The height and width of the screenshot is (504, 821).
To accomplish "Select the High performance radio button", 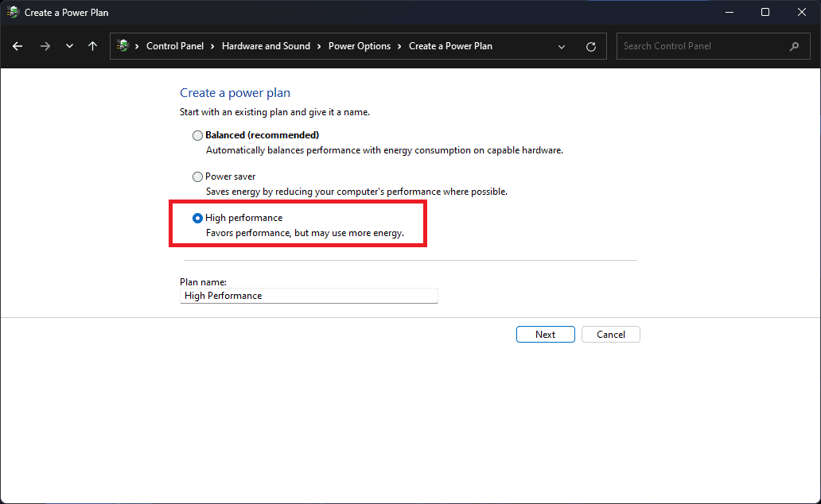I will tap(197, 218).
